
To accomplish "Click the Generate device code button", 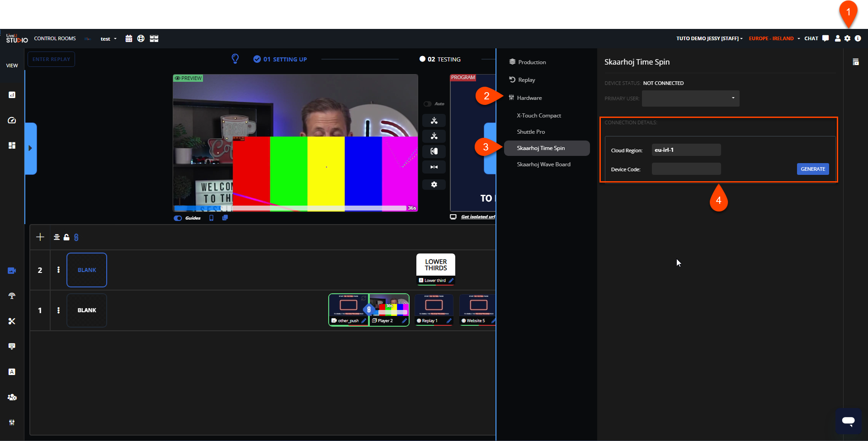I will click(812, 169).
